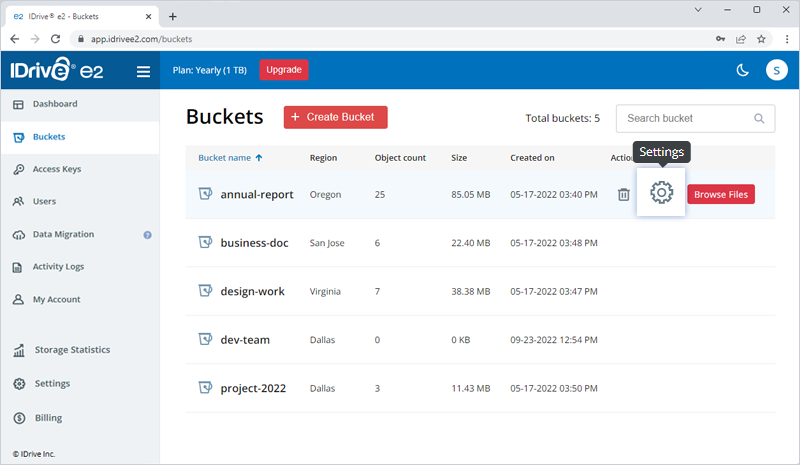Click the Size column header
The height and width of the screenshot is (465, 800).
459,158
